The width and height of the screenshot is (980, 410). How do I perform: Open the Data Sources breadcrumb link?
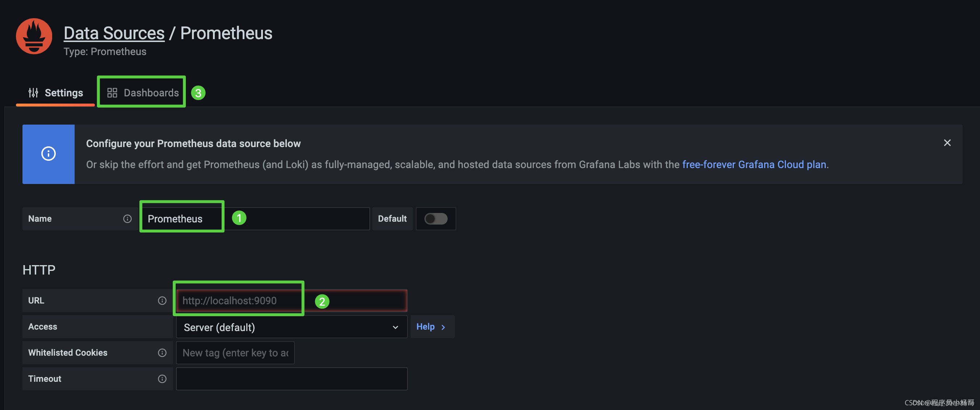point(114,33)
